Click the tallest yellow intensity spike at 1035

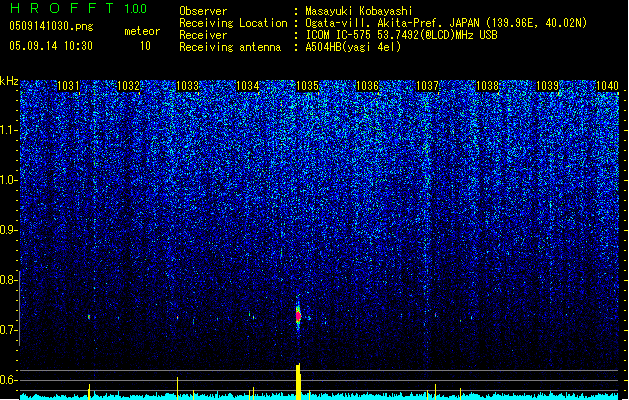[298, 382]
